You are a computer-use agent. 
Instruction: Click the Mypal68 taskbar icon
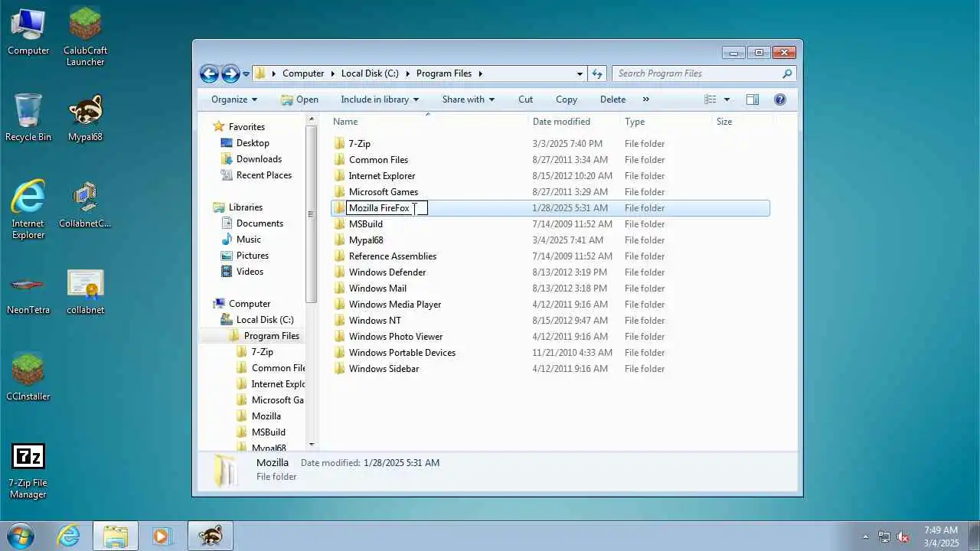pos(210,536)
